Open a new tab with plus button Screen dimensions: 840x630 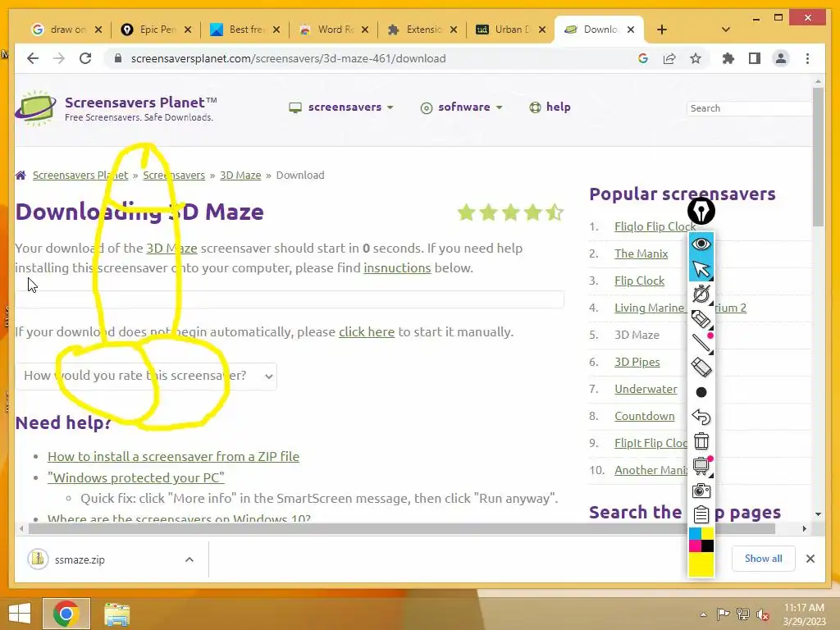[662, 30]
